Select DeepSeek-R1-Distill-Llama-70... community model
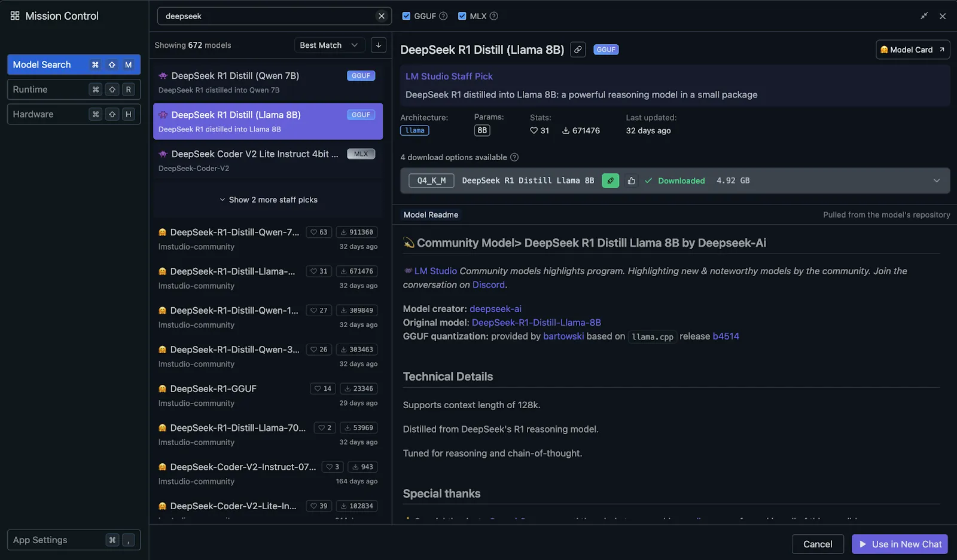The image size is (957, 560). [x=268, y=434]
